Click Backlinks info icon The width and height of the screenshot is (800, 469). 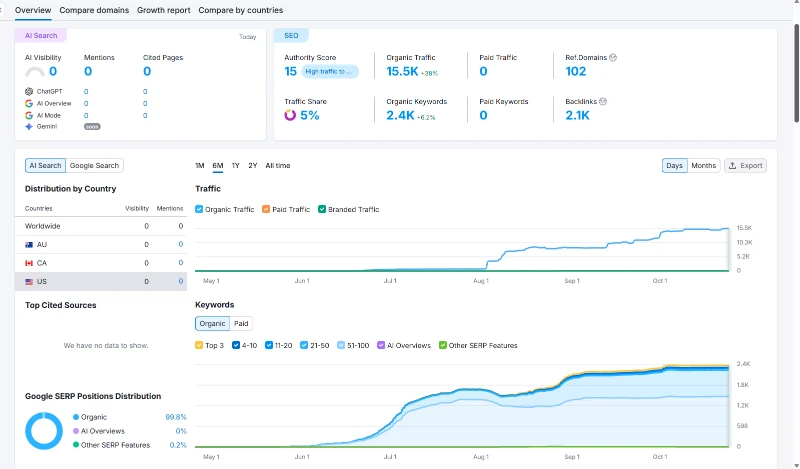point(603,102)
